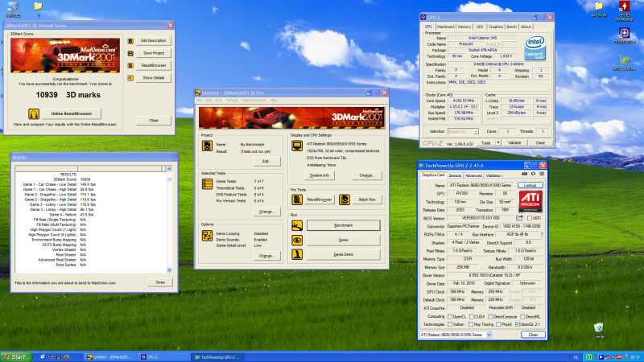Switch to the Memory tab in CPU-Z
The width and height of the screenshot is (644, 362).
(464, 27)
